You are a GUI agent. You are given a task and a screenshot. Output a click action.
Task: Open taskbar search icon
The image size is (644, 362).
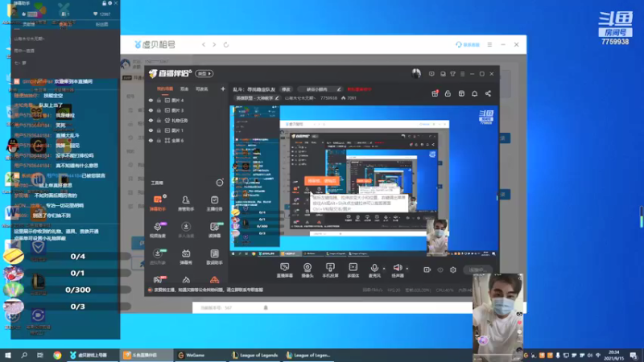(24, 355)
